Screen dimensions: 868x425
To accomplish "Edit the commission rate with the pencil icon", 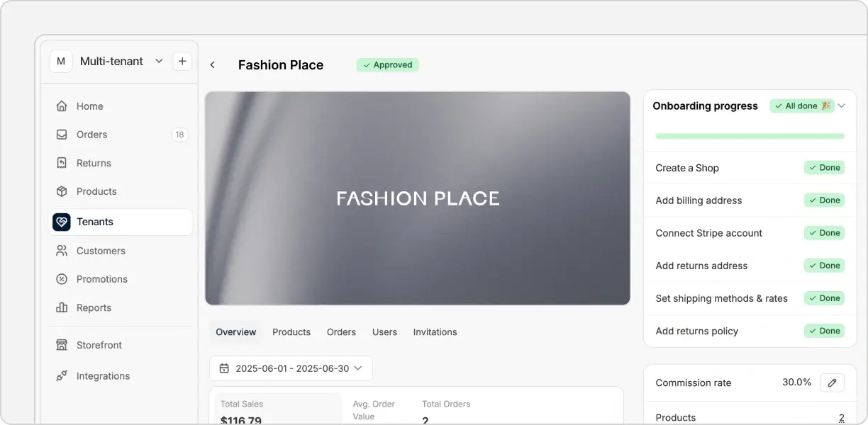I will coord(831,382).
